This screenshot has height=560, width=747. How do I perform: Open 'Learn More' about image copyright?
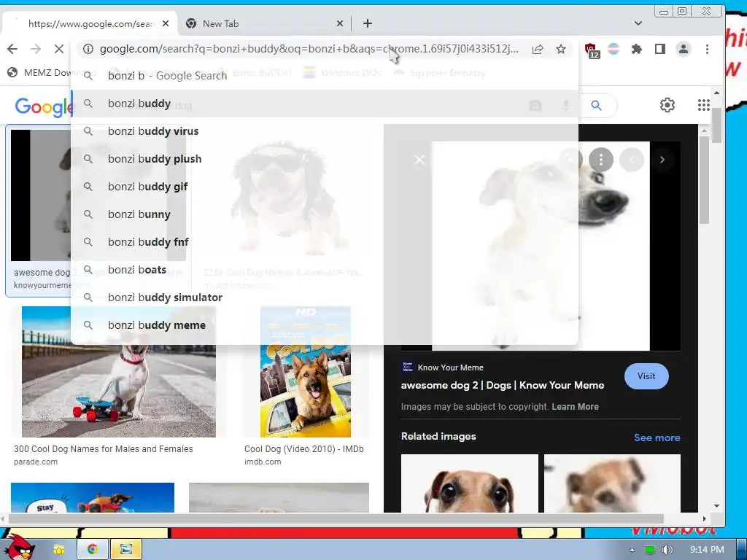coord(575,407)
